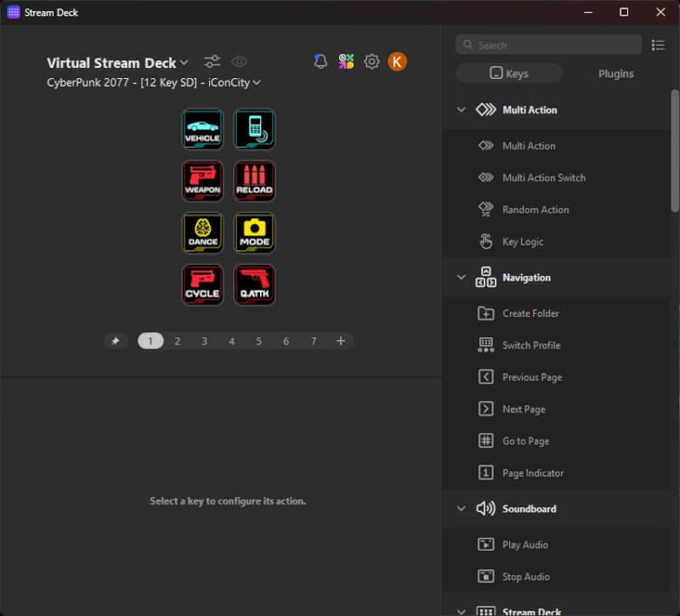This screenshot has height=616, width=680.
Task: Select the Random Action item
Action: pos(557,210)
